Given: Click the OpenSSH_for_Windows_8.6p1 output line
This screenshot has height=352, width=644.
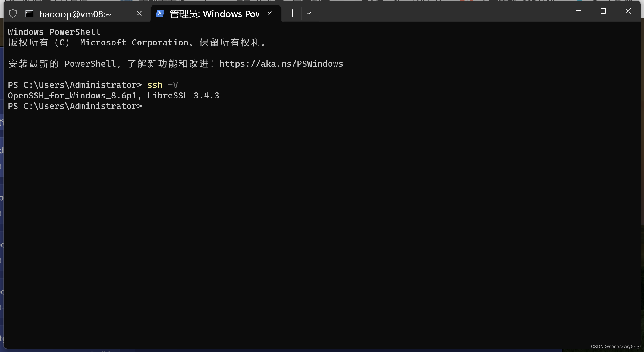Looking at the screenshot, I should tap(113, 95).
